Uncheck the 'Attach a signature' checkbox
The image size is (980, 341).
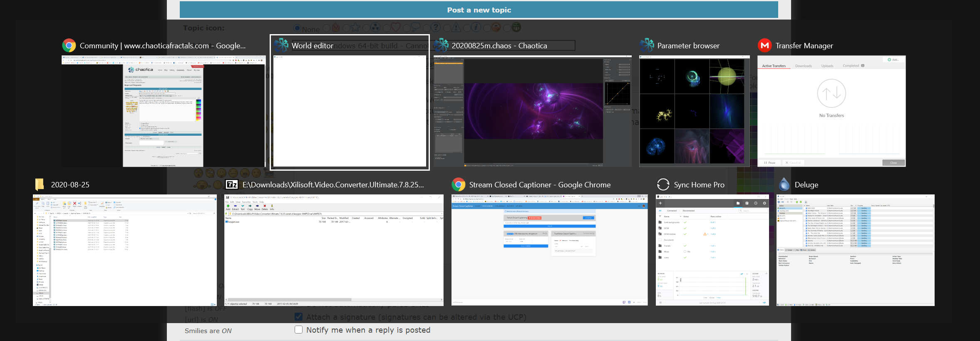tap(298, 317)
